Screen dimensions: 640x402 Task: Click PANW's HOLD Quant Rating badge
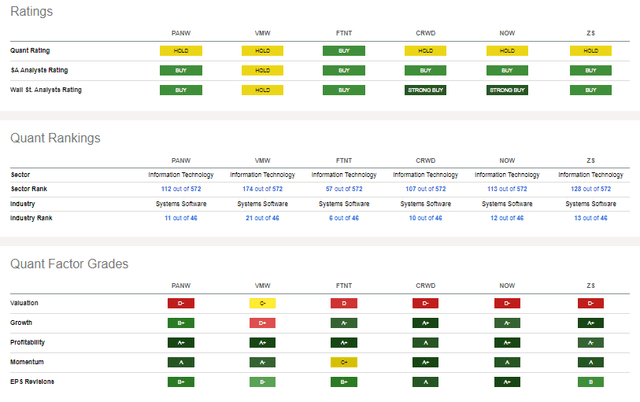[181, 51]
